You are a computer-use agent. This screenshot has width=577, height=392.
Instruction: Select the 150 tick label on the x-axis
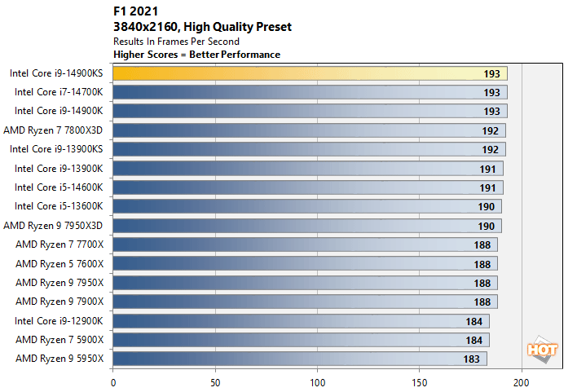[x=420, y=383]
